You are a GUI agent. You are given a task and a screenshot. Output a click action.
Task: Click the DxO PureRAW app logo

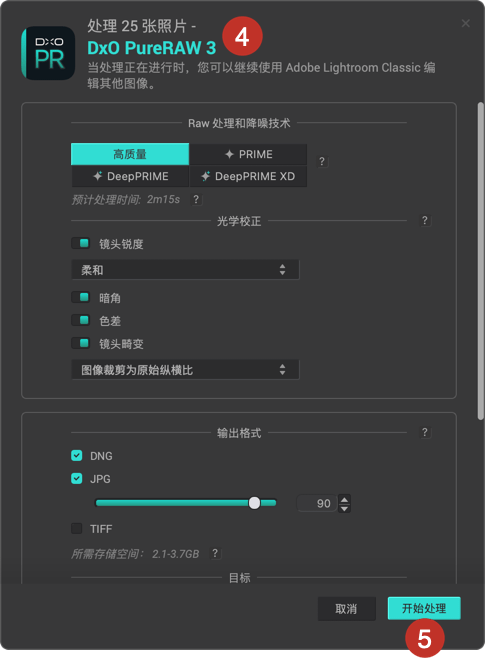tap(48, 54)
